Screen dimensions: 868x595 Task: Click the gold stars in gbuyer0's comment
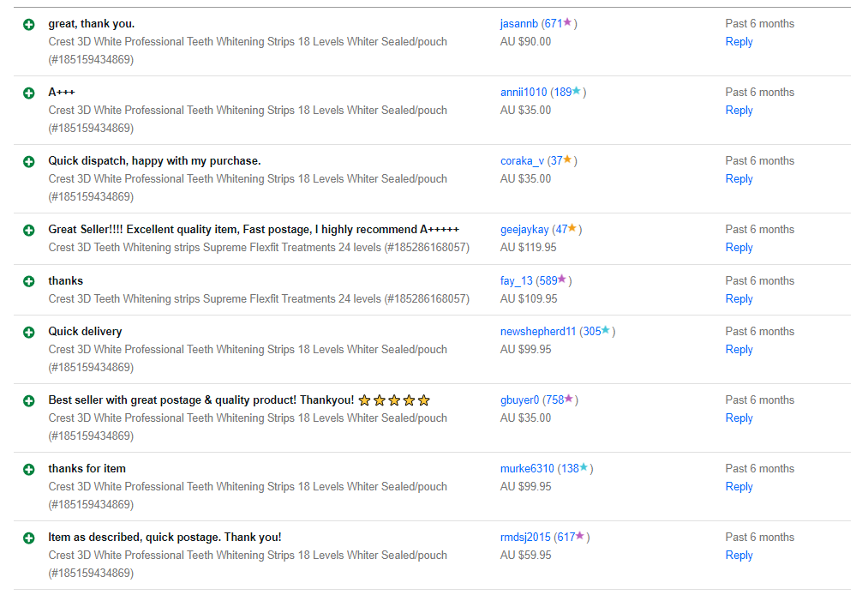tap(394, 400)
